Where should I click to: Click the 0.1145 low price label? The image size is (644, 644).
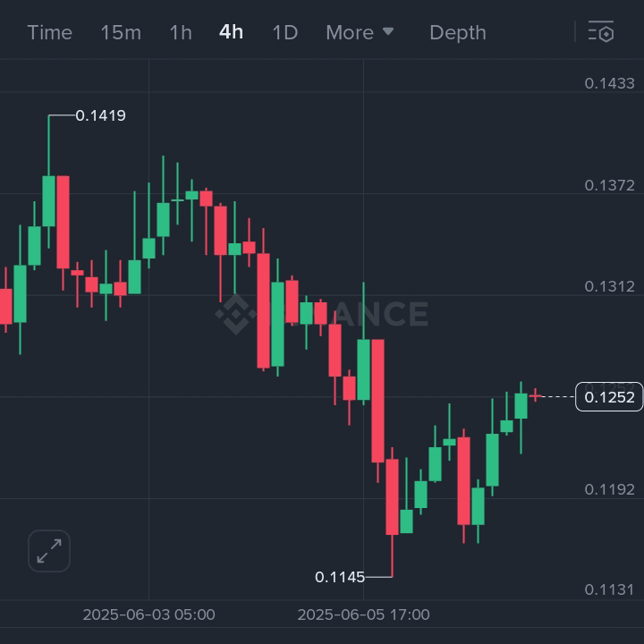[x=340, y=577]
